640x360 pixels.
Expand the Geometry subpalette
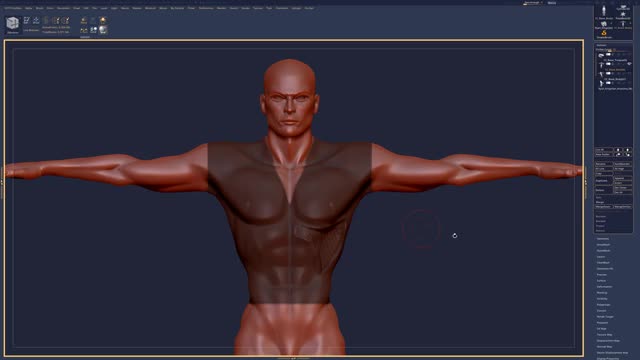tap(603, 239)
